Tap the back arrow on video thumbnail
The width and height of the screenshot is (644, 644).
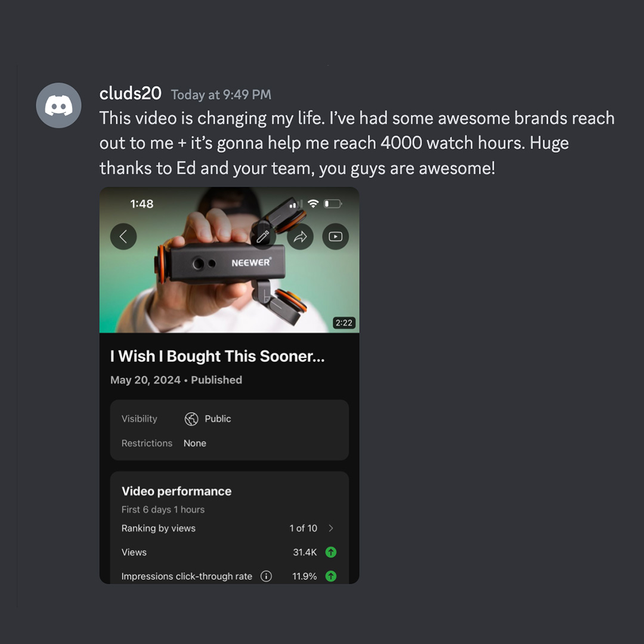(123, 237)
